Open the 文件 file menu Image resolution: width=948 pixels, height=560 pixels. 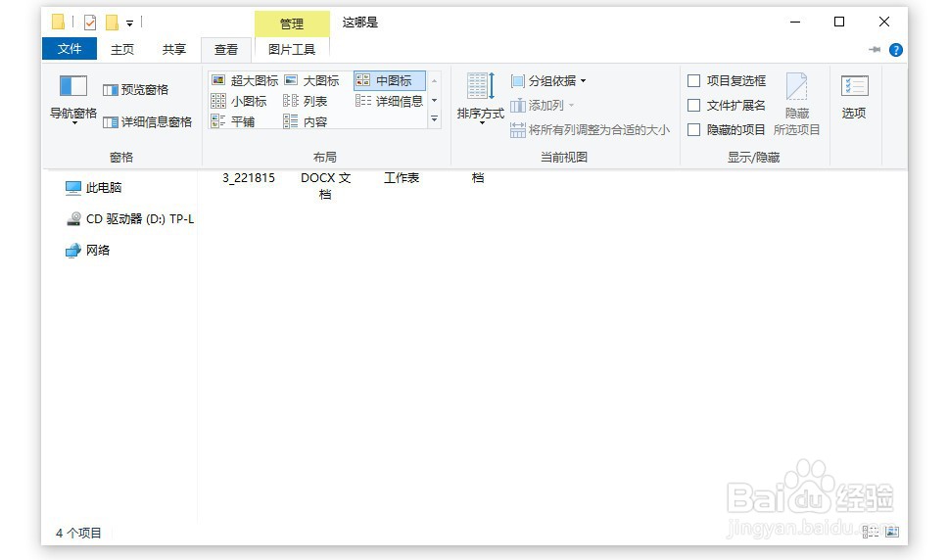click(70, 49)
